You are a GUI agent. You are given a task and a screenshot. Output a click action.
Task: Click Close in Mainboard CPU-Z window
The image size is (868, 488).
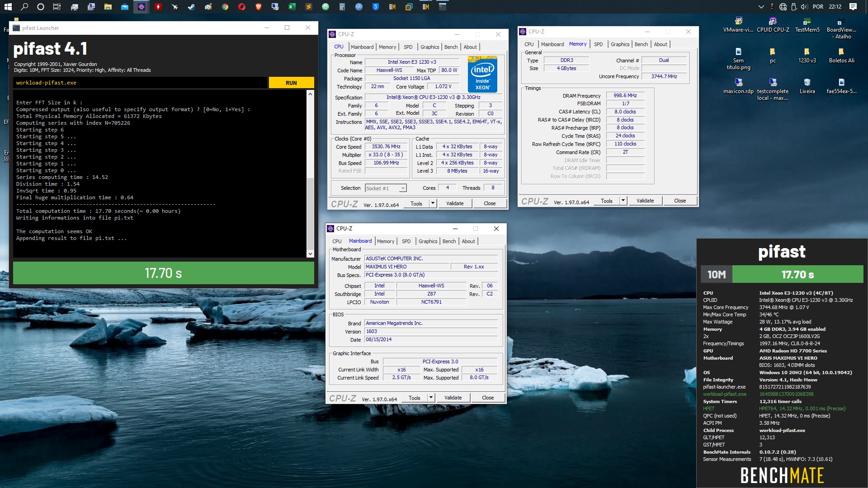pyautogui.click(x=488, y=398)
